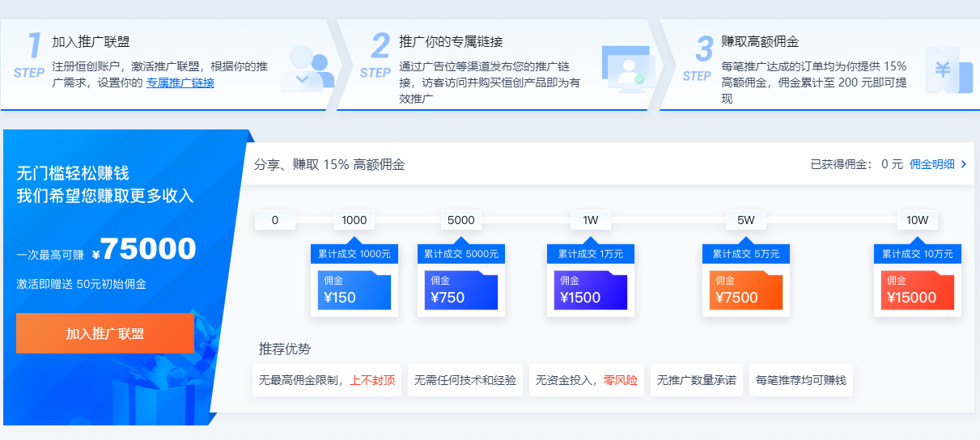Select the 1000 milestone marker
Screen dimensions: 980x440
(x=354, y=220)
